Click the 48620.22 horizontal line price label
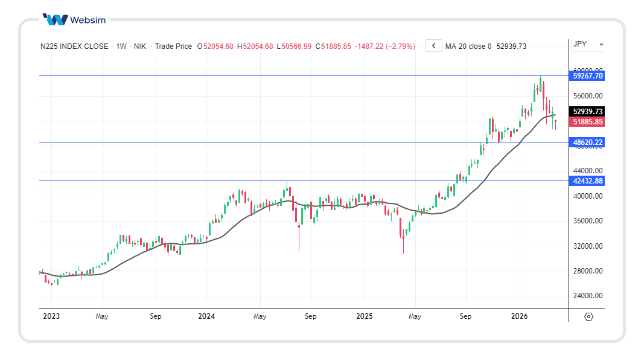 point(587,142)
